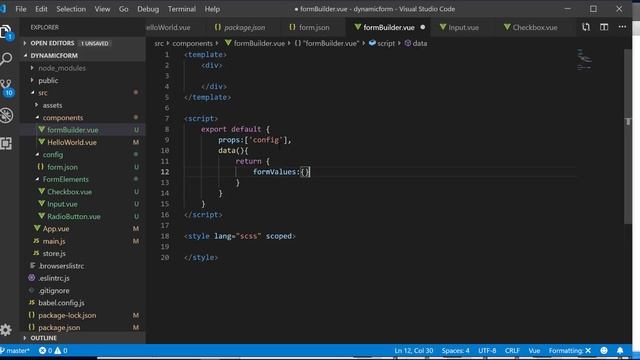Open the Selection menu
Image resolution: width=640 pixels, height=360 pixels.
click(71, 9)
